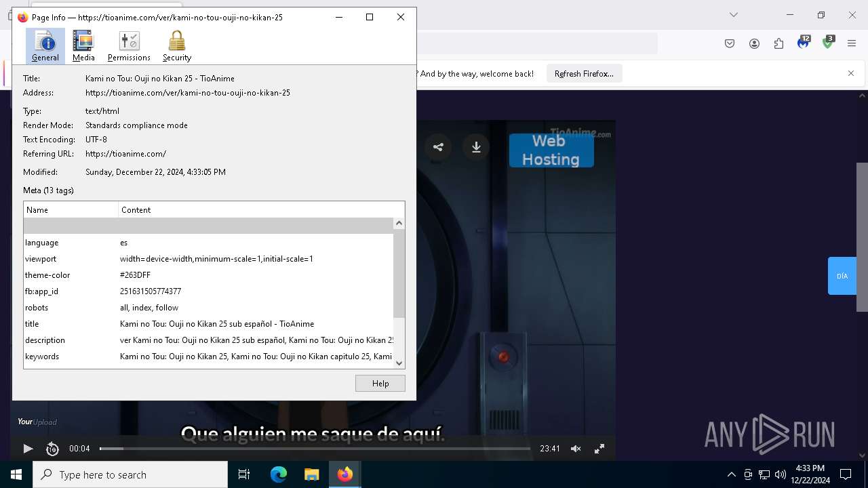
Task: Select the viewport meta row
Action: coord(208,259)
